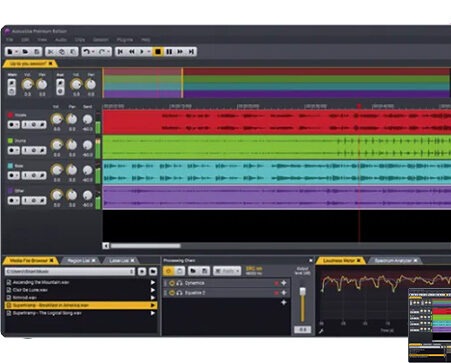The width and height of the screenshot is (451, 363).
Task: Click the Aux channel Vol knob
Action: click(x=76, y=85)
